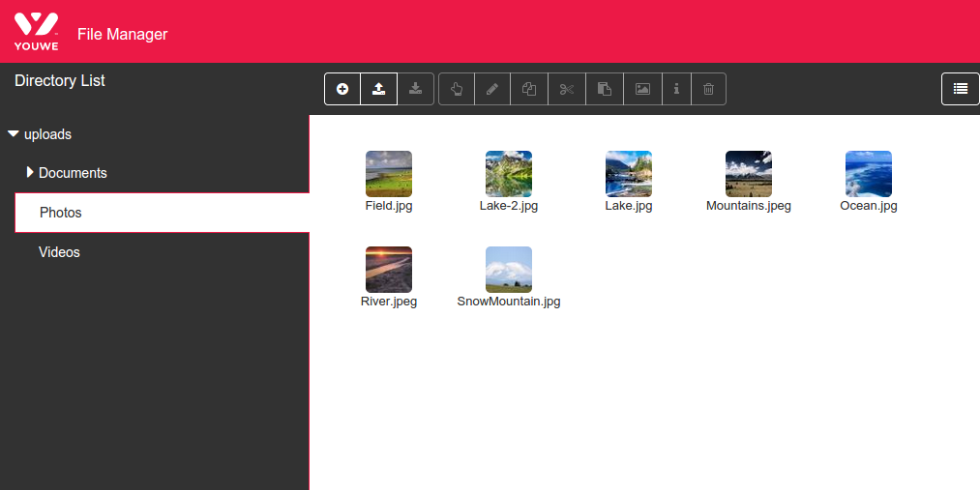Click the Mountains.jpeg file name
The height and width of the screenshot is (490, 980).
[x=749, y=206]
